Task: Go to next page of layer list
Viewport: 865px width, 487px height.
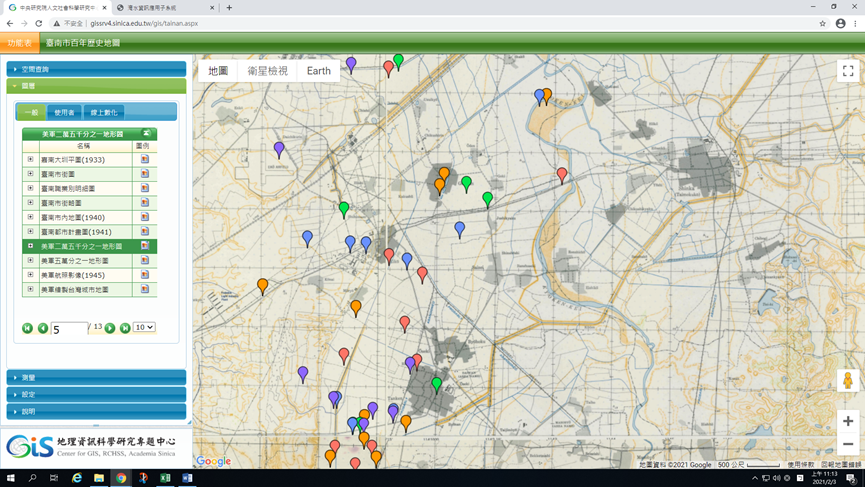Action: [x=110, y=328]
